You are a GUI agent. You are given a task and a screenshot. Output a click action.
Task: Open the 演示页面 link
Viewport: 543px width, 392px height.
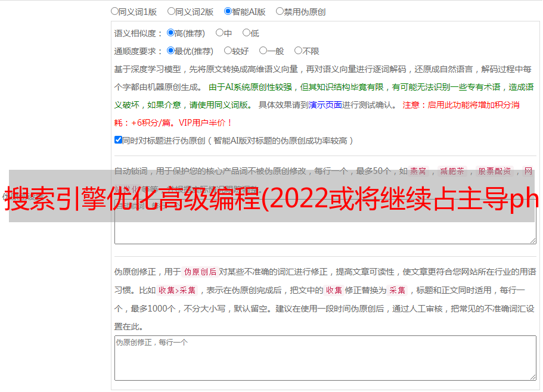[x=325, y=105]
